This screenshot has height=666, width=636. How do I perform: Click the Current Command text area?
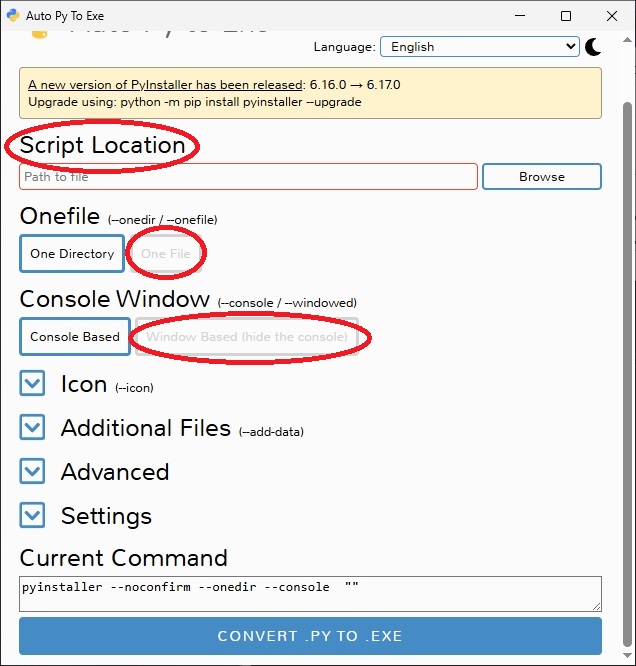(x=310, y=593)
